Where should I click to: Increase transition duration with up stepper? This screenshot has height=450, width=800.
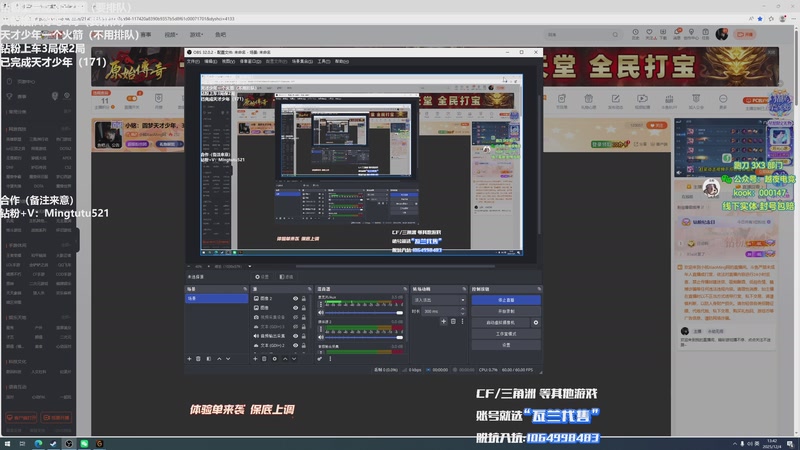463,309
